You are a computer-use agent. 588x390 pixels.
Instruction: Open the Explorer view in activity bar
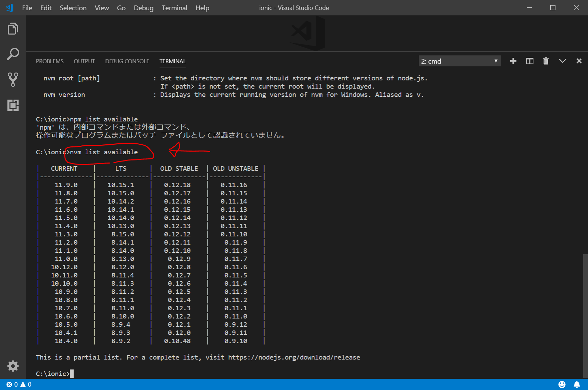click(x=13, y=29)
